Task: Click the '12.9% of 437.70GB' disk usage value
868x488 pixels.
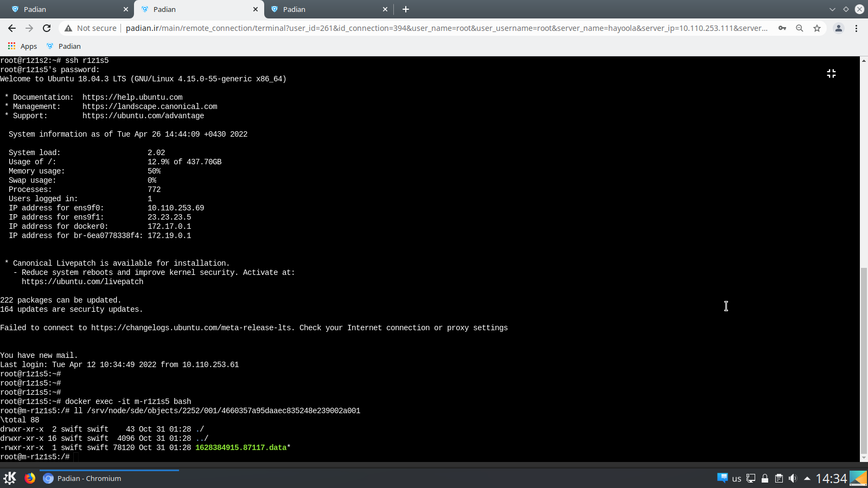Action: coord(184,162)
